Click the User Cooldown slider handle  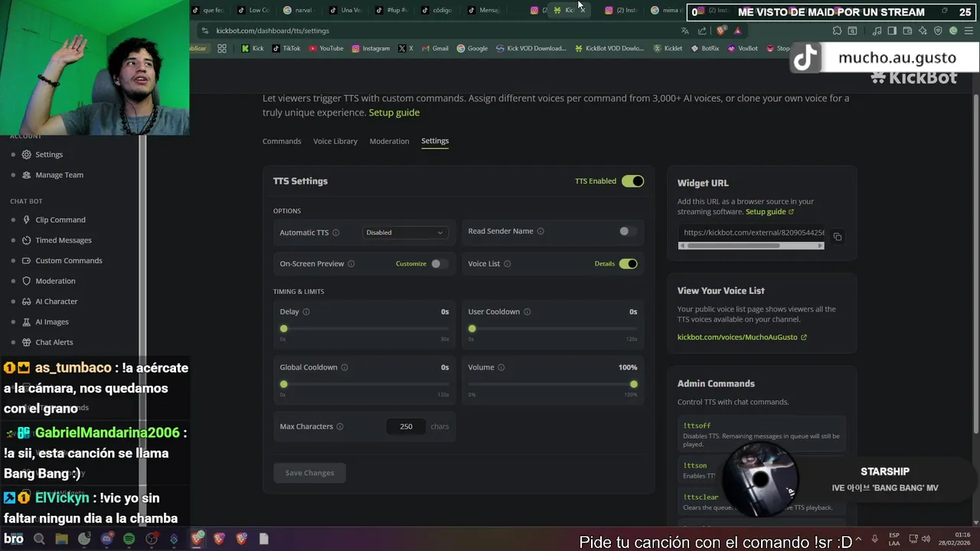coord(472,329)
